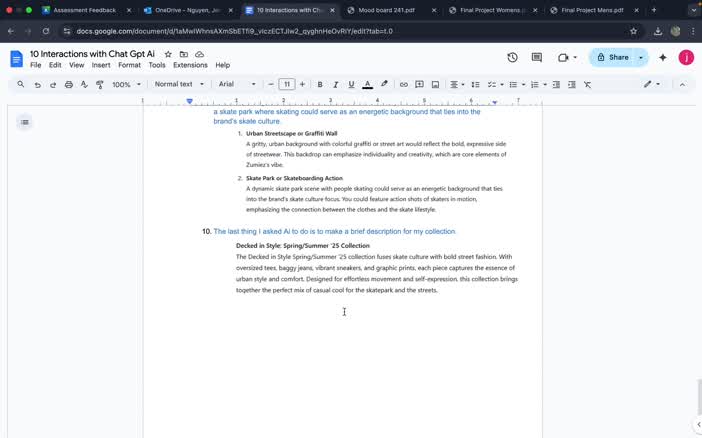Open the Edit menu

[x=55, y=65]
